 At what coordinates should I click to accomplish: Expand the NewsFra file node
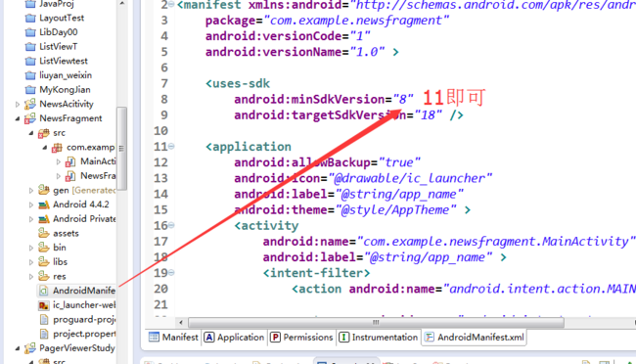[x=59, y=176]
